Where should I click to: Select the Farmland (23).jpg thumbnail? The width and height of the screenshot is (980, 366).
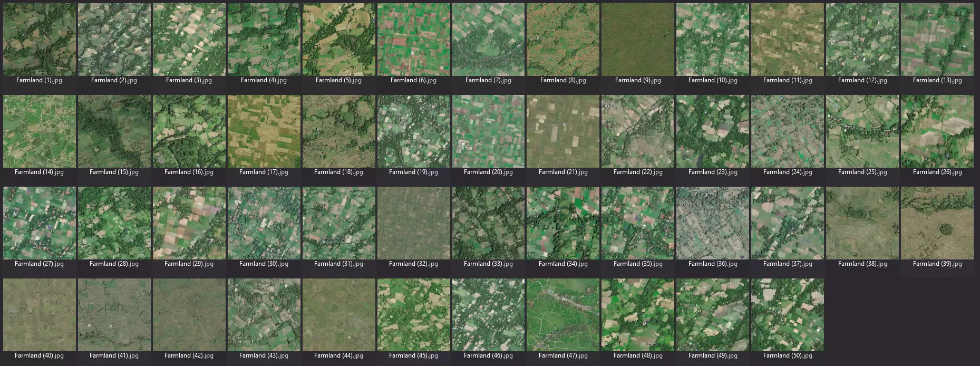[x=713, y=131]
